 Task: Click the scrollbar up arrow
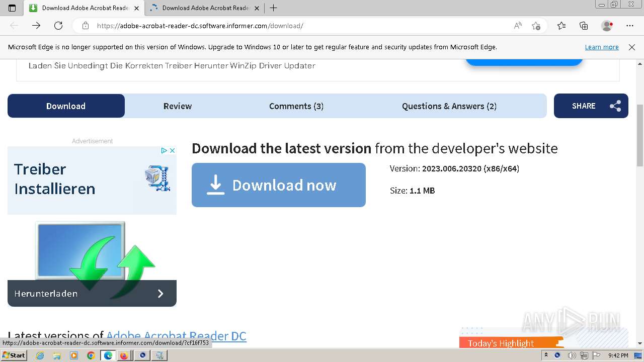[x=640, y=64]
